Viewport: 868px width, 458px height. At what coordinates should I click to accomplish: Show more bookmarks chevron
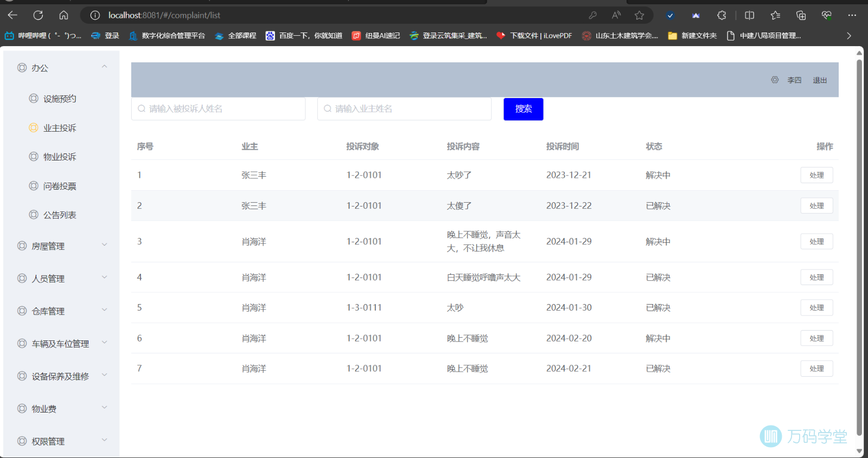click(x=849, y=36)
